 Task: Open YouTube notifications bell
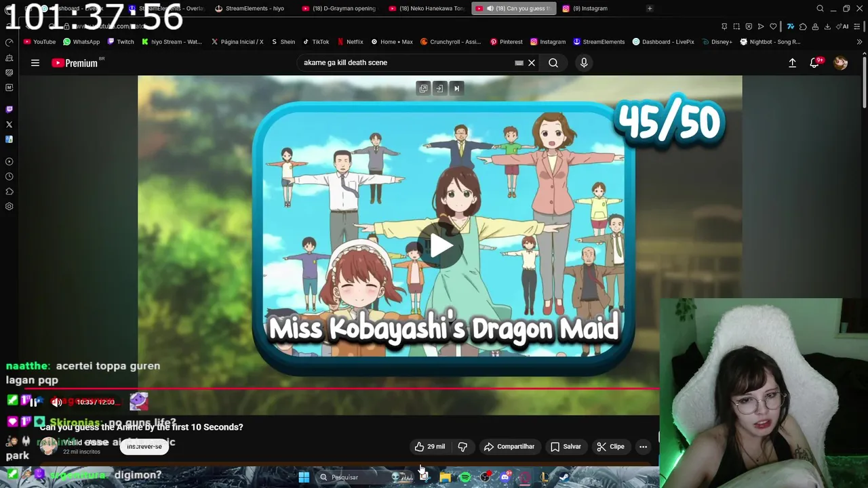(x=814, y=63)
